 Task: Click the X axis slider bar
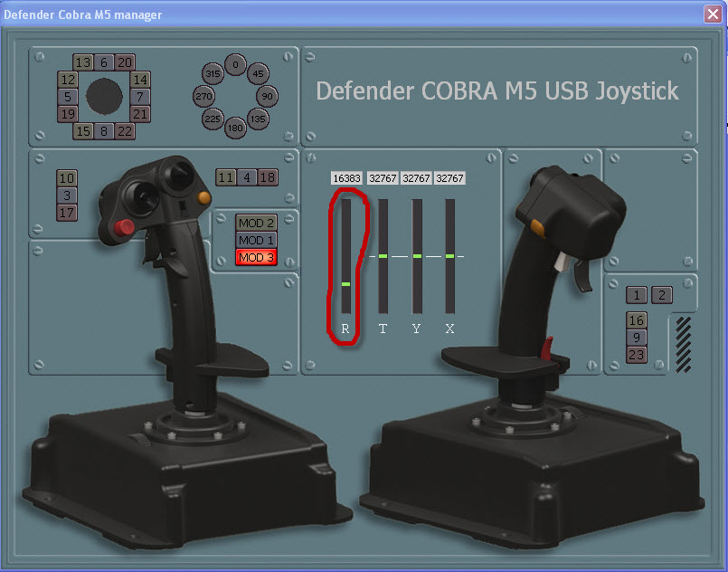pyautogui.click(x=449, y=256)
